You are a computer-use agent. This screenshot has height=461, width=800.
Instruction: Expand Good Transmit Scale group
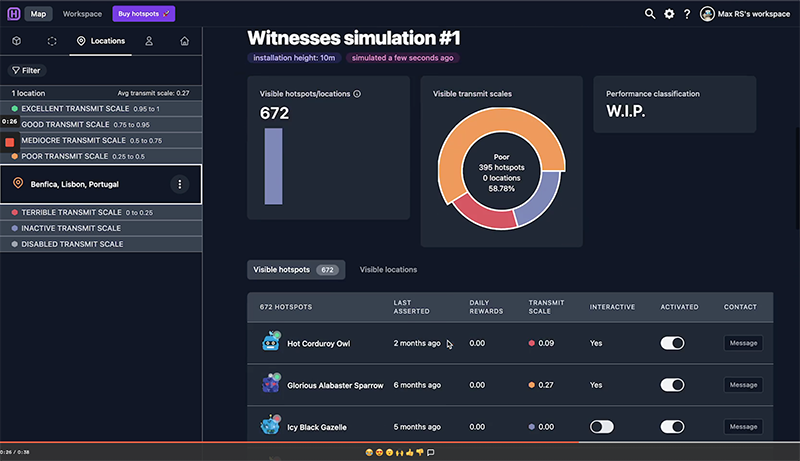click(x=101, y=124)
